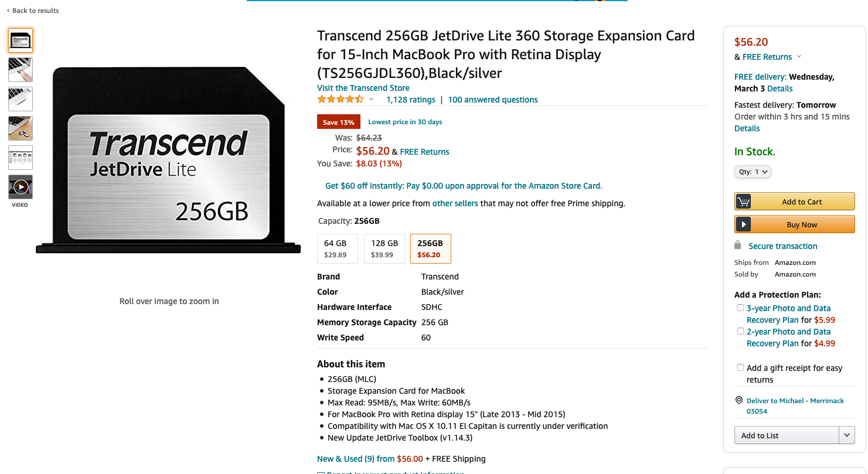Click the location pin icon near Deliver to Michael
Viewport: 868px width, 474px height.
[x=738, y=400]
